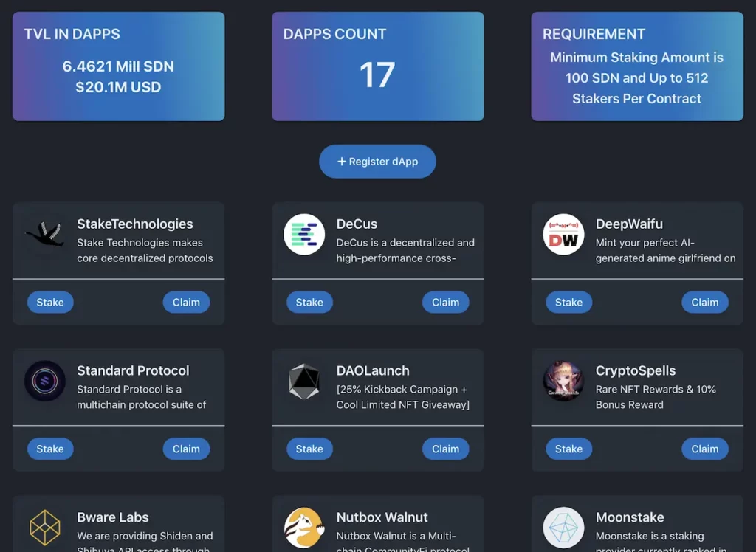Image resolution: width=756 pixels, height=552 pixels.
Task: Click the DeepWaifu DW logo
Action: coord(563,234)
